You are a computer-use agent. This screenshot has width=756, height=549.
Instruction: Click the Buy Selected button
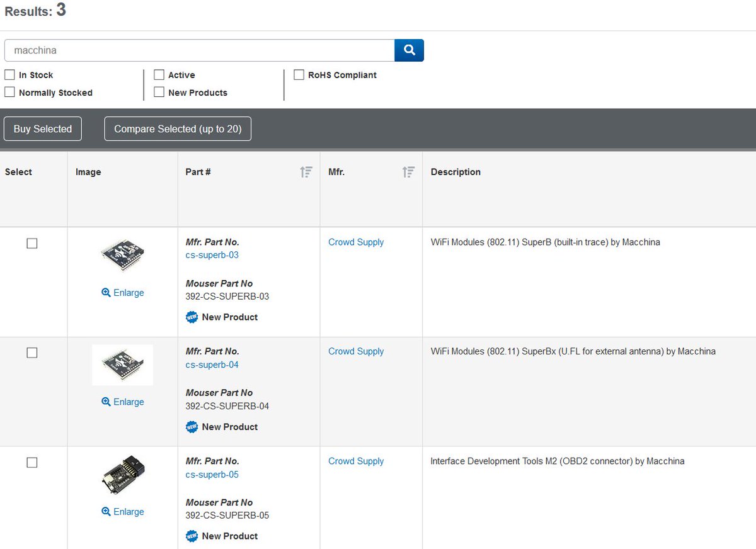(43, 129)
